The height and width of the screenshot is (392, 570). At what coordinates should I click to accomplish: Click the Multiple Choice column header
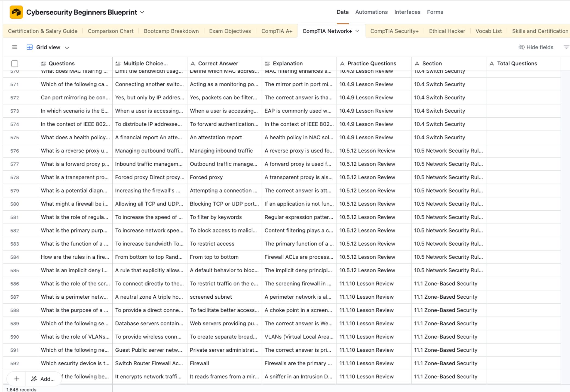click(x=150, y=63)
